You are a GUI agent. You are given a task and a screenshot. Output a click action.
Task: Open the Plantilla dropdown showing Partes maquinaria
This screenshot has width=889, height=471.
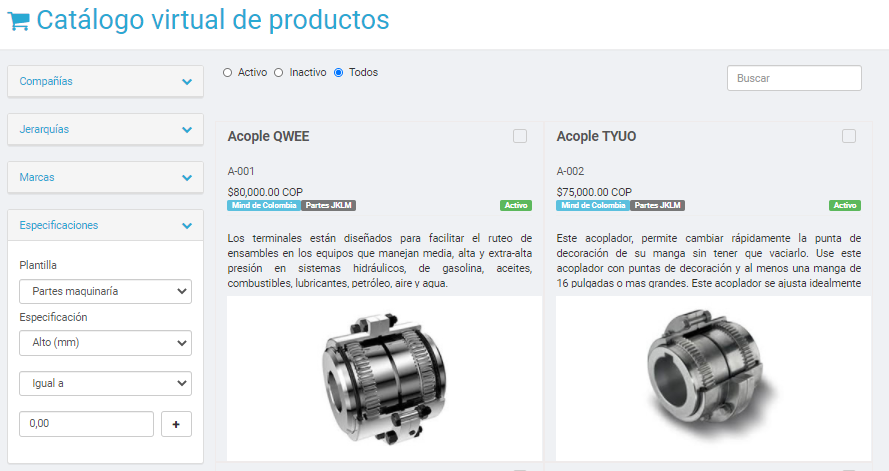pos(105,291)
